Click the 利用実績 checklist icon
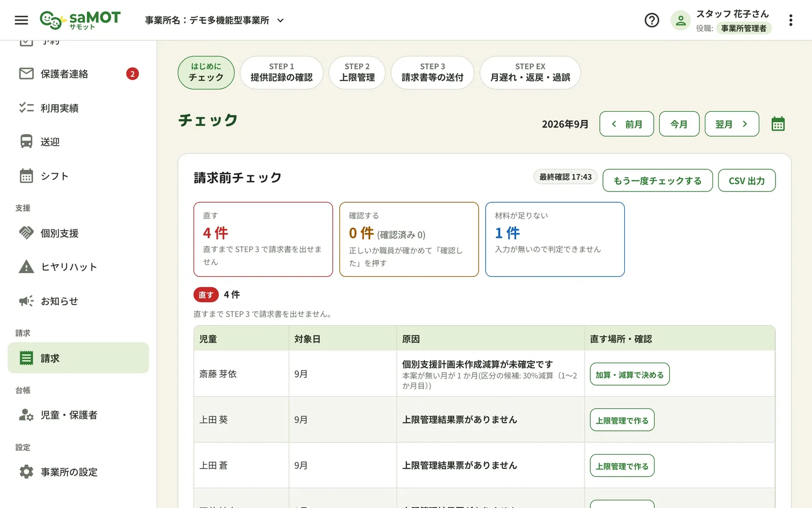This screenshot has width=812, height=508. coord(26,108)
